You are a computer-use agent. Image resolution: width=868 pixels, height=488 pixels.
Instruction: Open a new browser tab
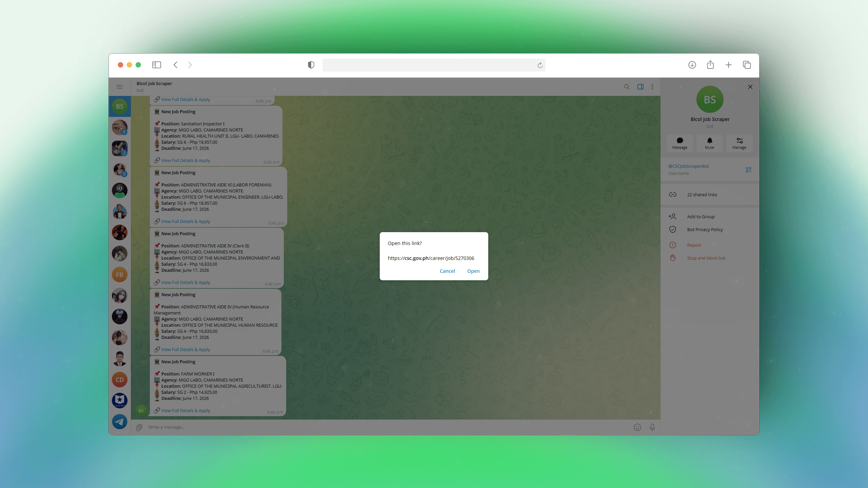tap(728, 65)
